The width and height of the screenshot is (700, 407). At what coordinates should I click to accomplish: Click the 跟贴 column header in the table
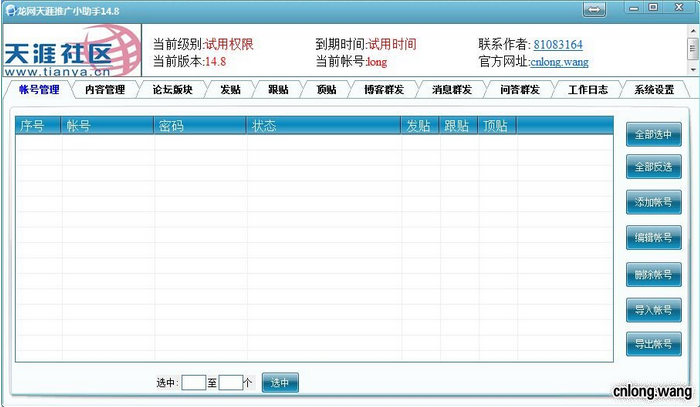(458, 125)
